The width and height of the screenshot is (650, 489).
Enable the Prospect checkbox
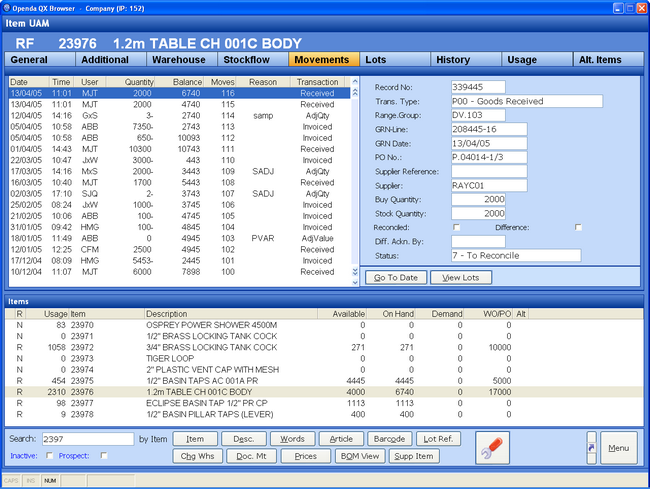pyautogui.click(x=104, y=455)
